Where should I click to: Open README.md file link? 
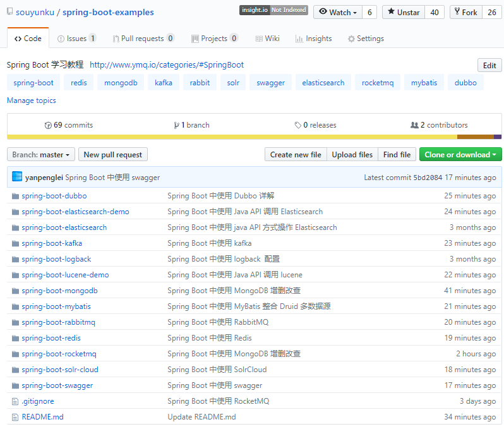coord(43,417)
